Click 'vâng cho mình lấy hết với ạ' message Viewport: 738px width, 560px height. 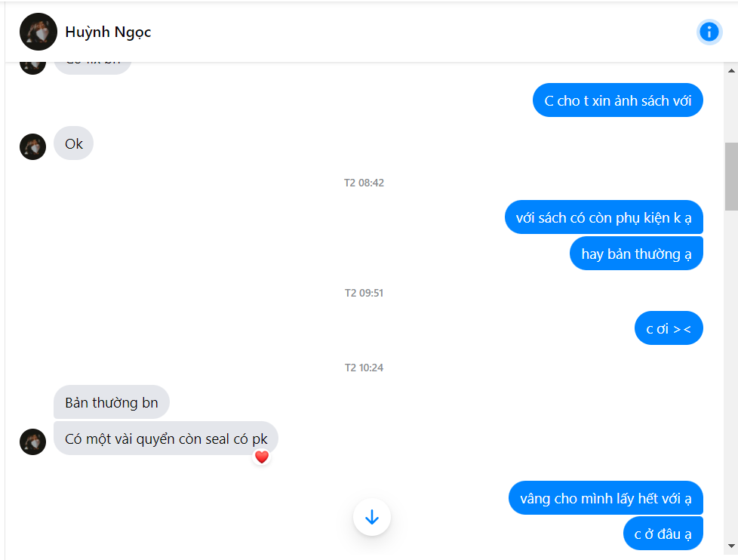[605, 498]
